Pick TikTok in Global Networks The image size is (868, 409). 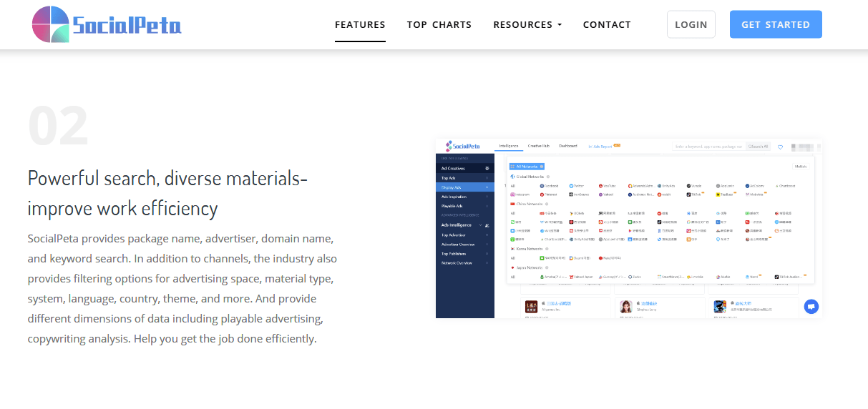693,194
